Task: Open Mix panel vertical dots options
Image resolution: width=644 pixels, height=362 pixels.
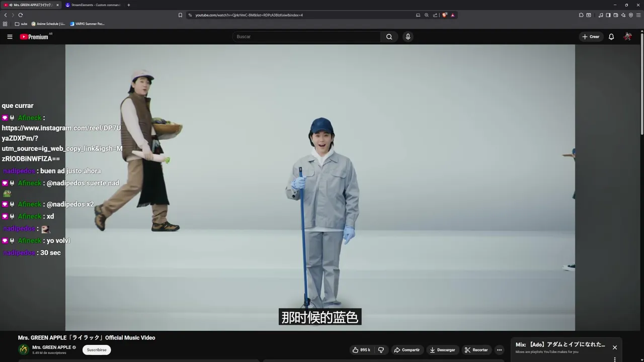Action: 614,359
